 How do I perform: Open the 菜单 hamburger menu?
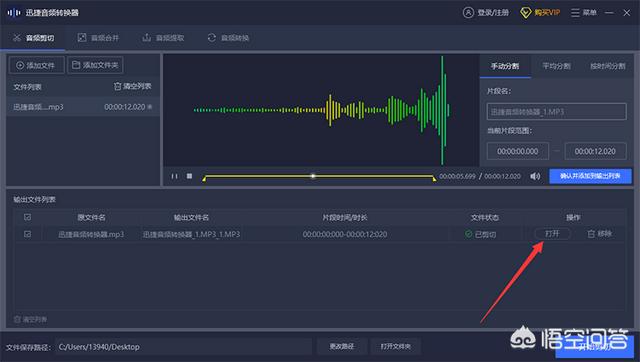pos(575,13)
